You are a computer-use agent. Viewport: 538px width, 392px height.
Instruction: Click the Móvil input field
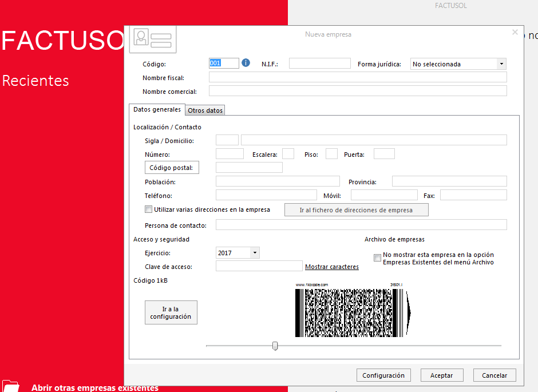point(384,195)
